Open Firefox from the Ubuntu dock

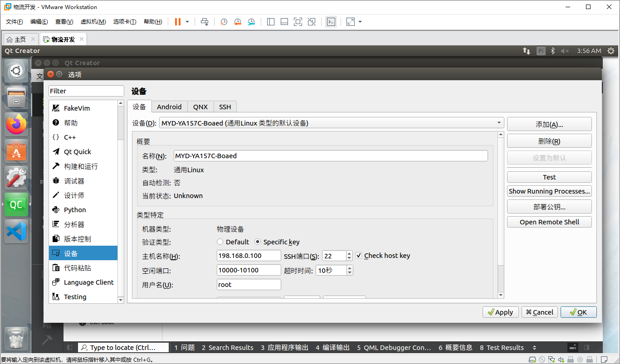(x=16, y=124)
